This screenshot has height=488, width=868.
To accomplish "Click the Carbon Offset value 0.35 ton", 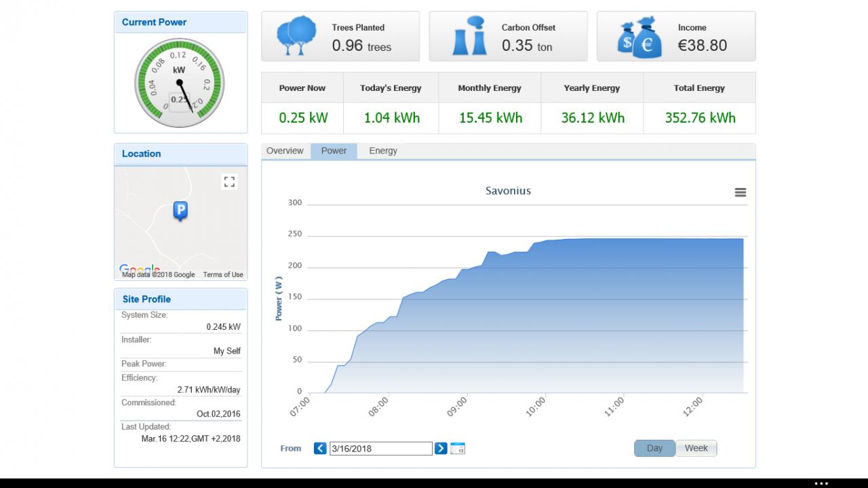I will [527, 45].
